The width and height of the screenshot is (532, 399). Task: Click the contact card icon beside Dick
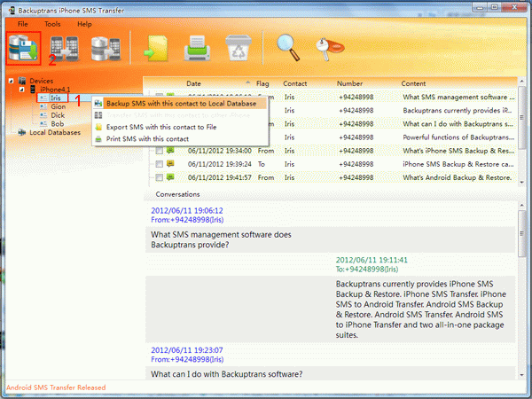43,115
